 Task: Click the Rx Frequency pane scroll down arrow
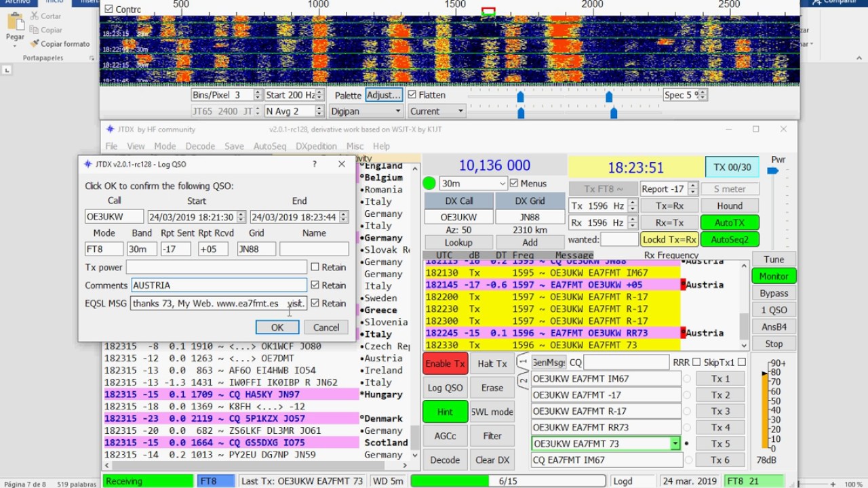pos(744,344)
